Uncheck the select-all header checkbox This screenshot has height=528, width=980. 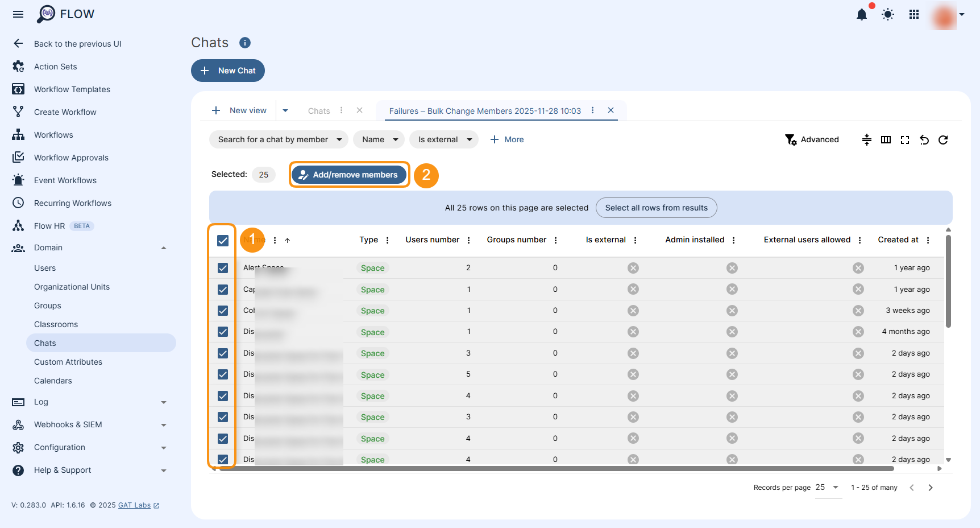tap(223, 241)
